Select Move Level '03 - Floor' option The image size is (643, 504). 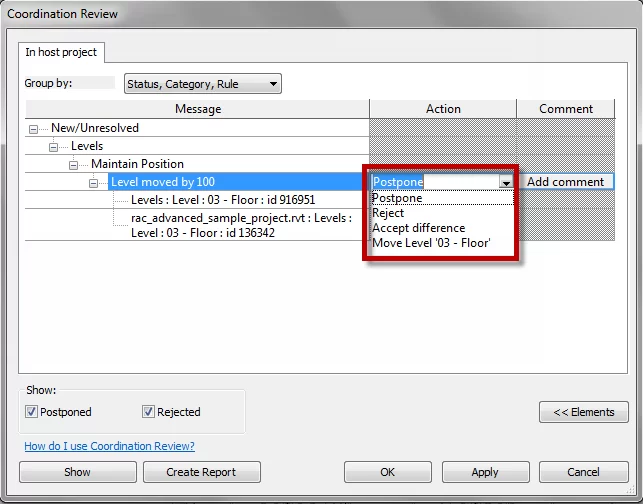point(430,243)
